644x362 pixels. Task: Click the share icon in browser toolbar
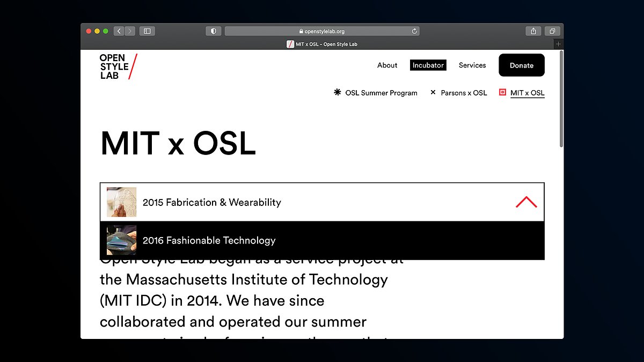coord(533,31)
